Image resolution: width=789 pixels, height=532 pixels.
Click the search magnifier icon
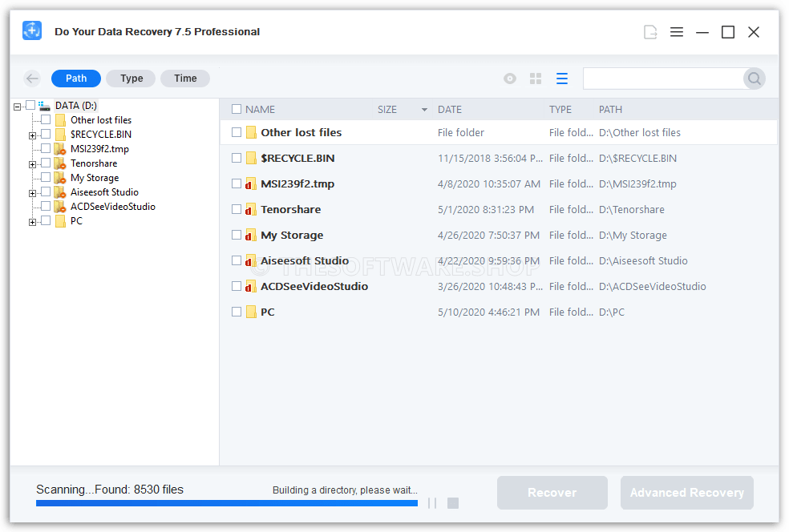754,79
